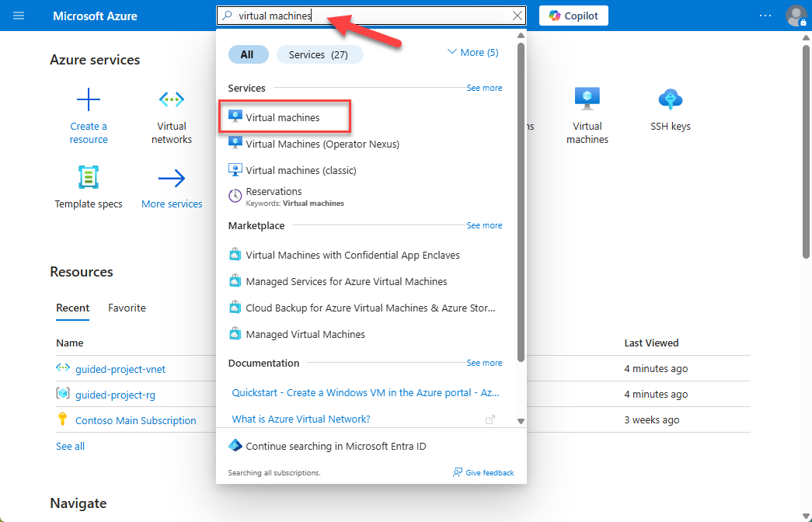The height and width of the screenshot is (522, 812).
Task: Click the guided-project-rg resource group icon
Action: 63,394
